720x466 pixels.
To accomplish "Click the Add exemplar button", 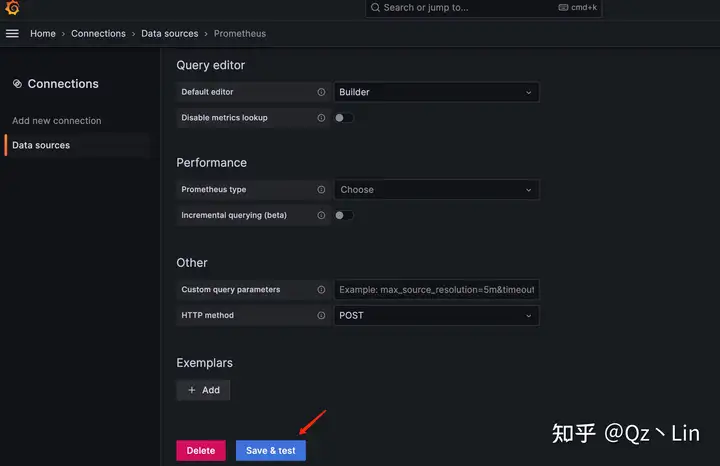I will click(x=203, y=390).
